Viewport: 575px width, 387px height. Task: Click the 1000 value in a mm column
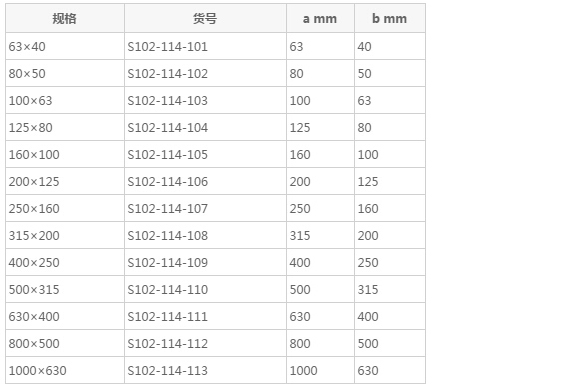click(303, 370)
